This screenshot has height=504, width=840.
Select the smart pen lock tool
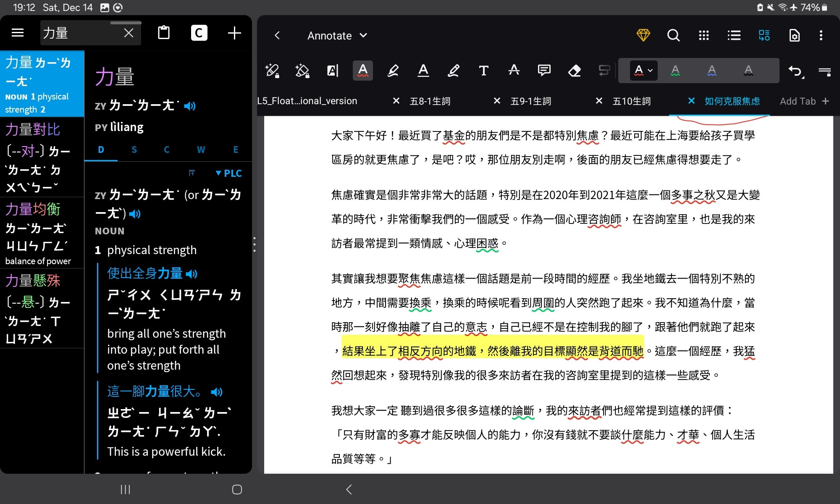coord(272,71)
